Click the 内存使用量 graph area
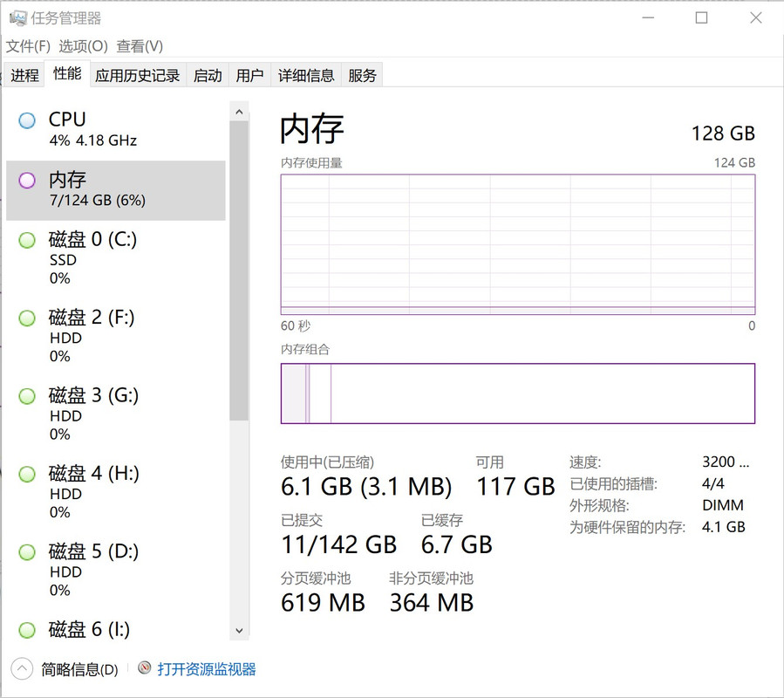Viewport: 784px width, 698px height. (x=517, y=244)
